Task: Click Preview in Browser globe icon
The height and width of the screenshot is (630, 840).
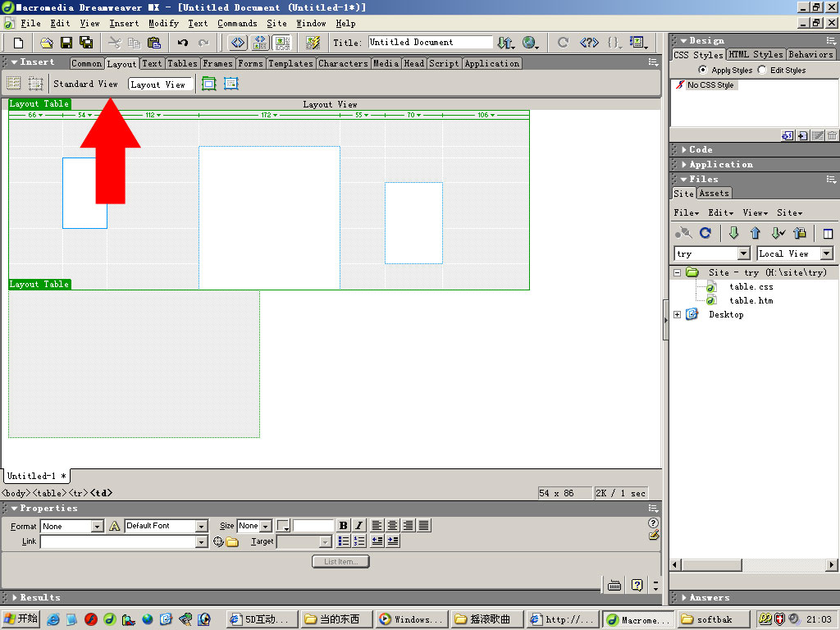Action: click(529, 43)
